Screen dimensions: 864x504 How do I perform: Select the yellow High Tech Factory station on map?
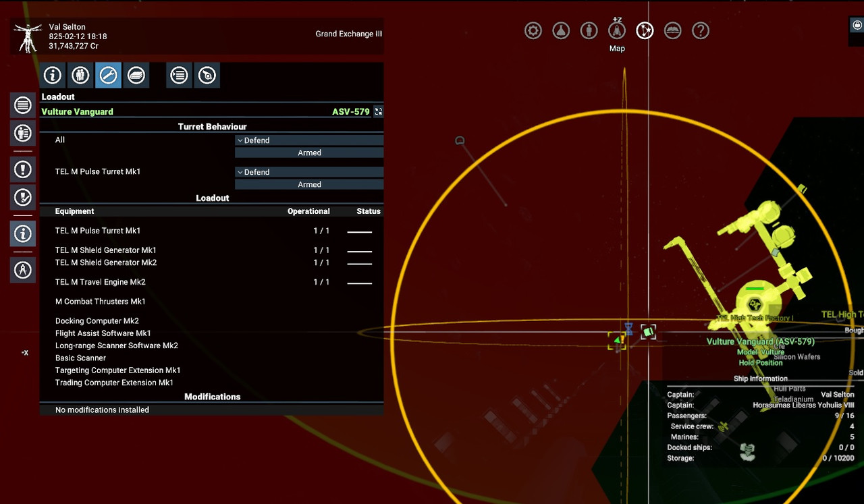tap(755, 304)
